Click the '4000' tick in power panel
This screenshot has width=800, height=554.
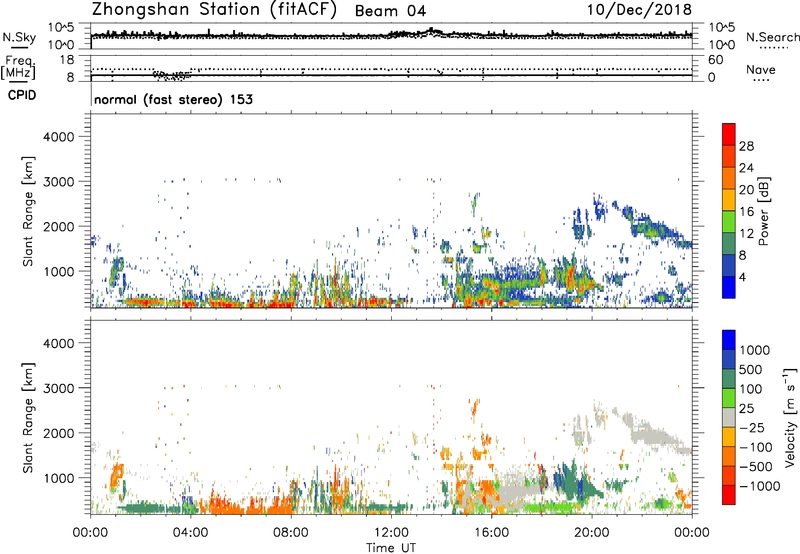tap(58, 137)
